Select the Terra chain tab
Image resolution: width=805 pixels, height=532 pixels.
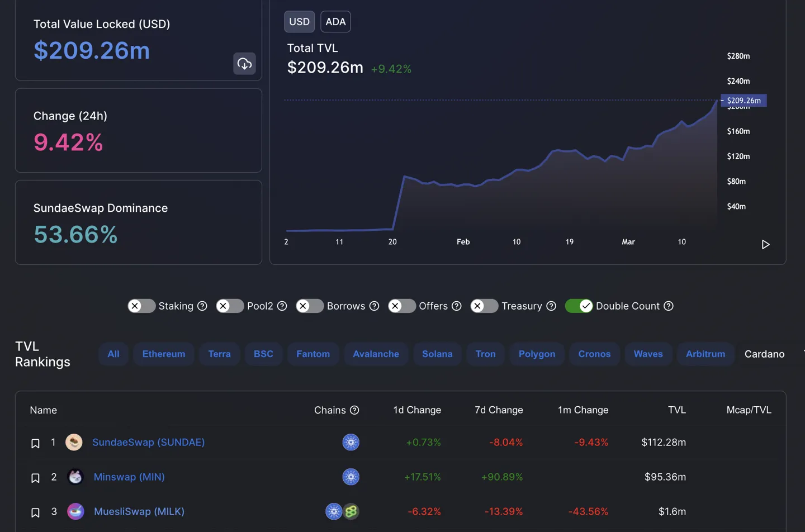click(220, 354)
